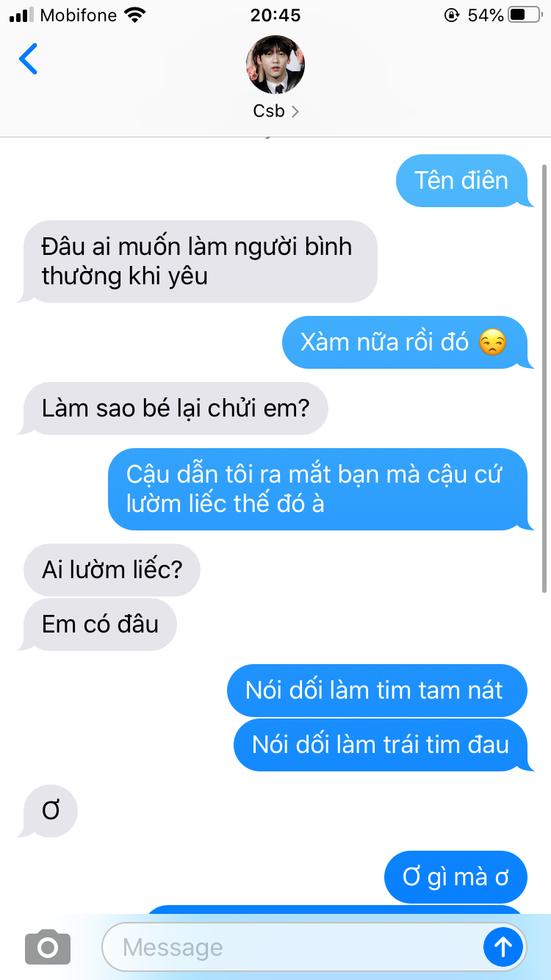Open the camera icon beside message field
The height and width of the screenshot is (980, 551).
pyautogui.click(x=48, y=947)
